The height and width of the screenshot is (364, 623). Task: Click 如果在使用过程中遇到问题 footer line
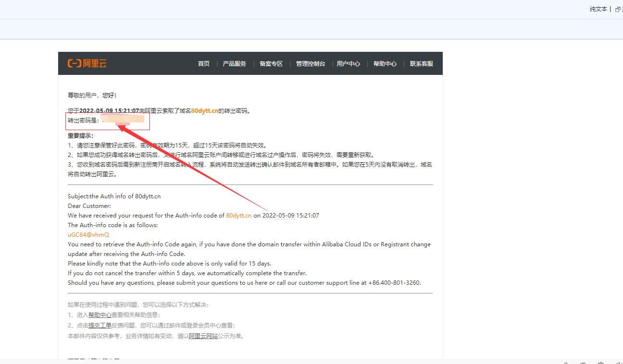point(138,304)
